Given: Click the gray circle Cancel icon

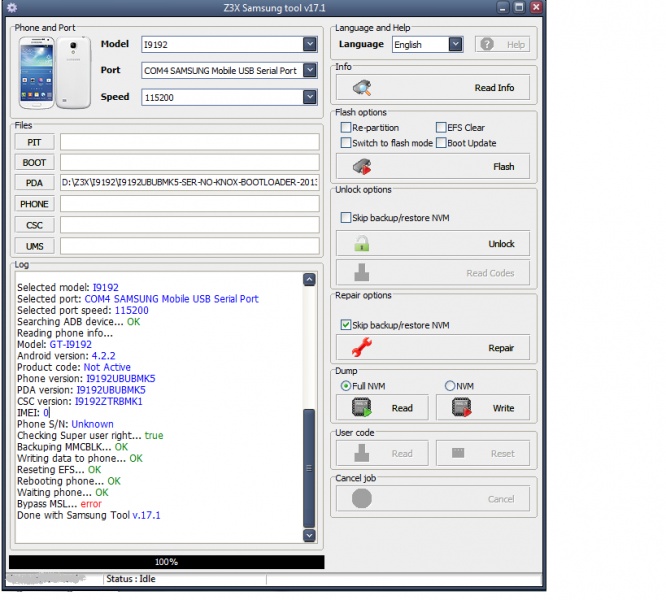Looking at the screenshot, I should (x=362, y=499).
